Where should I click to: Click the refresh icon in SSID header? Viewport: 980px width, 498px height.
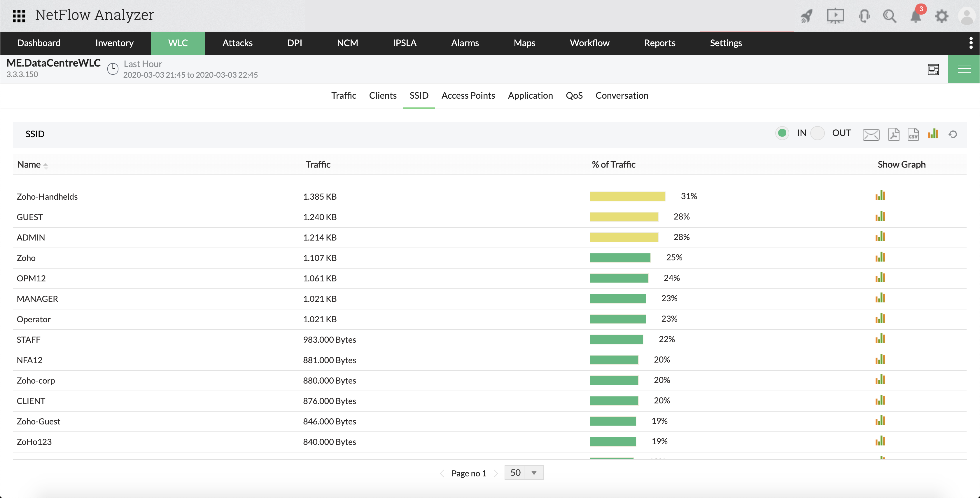953,134
